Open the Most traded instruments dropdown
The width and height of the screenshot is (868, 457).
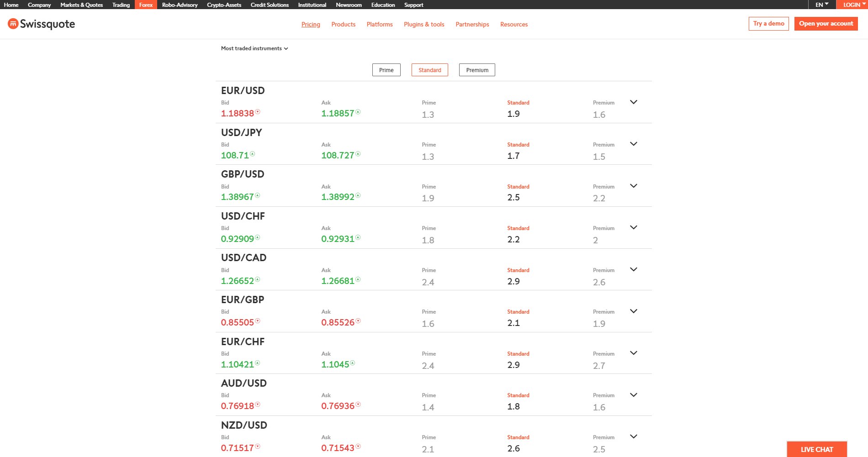(254, 48)
